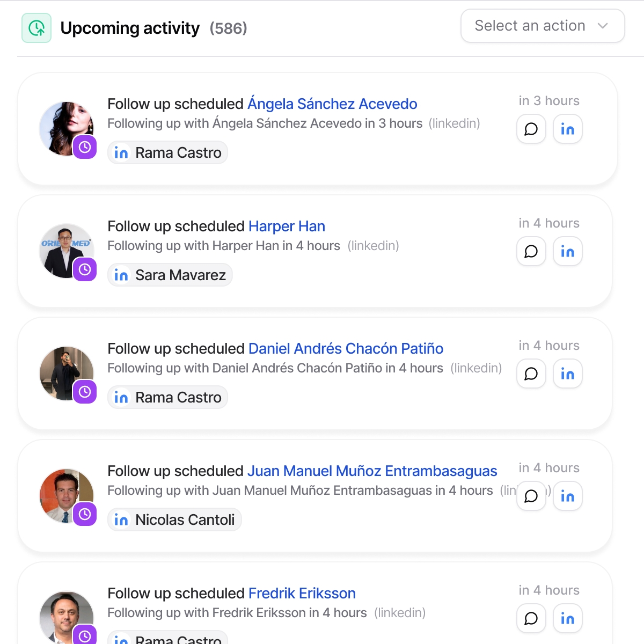Click the Upcoming activity clock icon
Screen dimensions: 644x644
(x=36, y=28)
